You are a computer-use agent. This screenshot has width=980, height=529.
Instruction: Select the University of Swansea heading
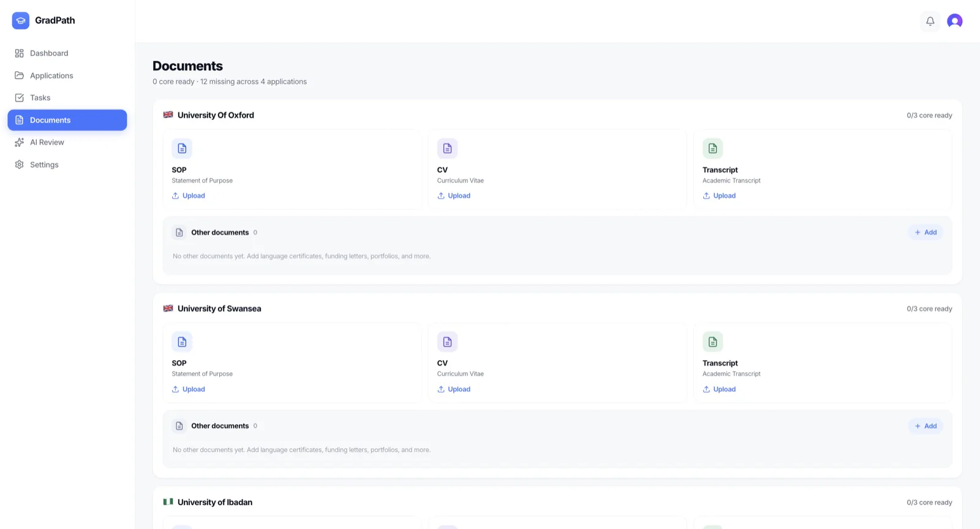tap(219, 309)
